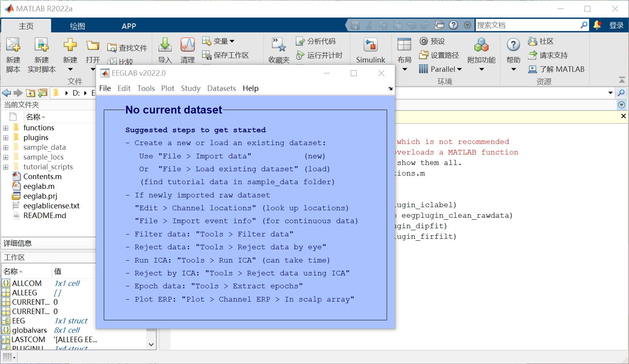
Task: Open the Plot menu in EEGLAB
Action: point(168,88)
